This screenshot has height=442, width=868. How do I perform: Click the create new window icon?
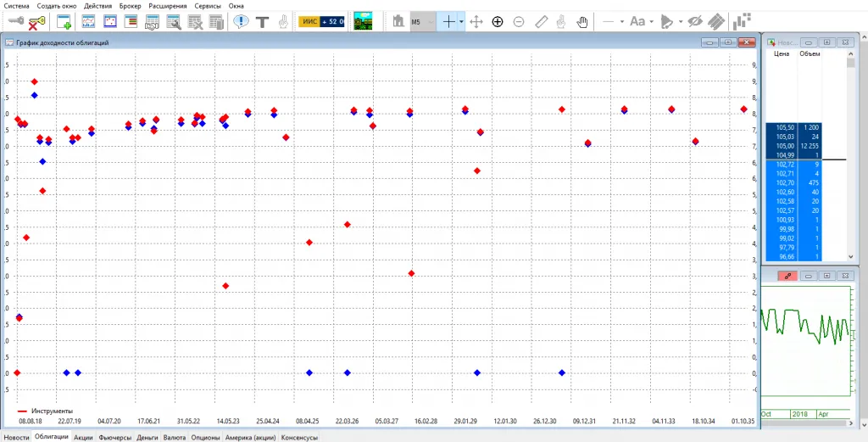point(63,22)
